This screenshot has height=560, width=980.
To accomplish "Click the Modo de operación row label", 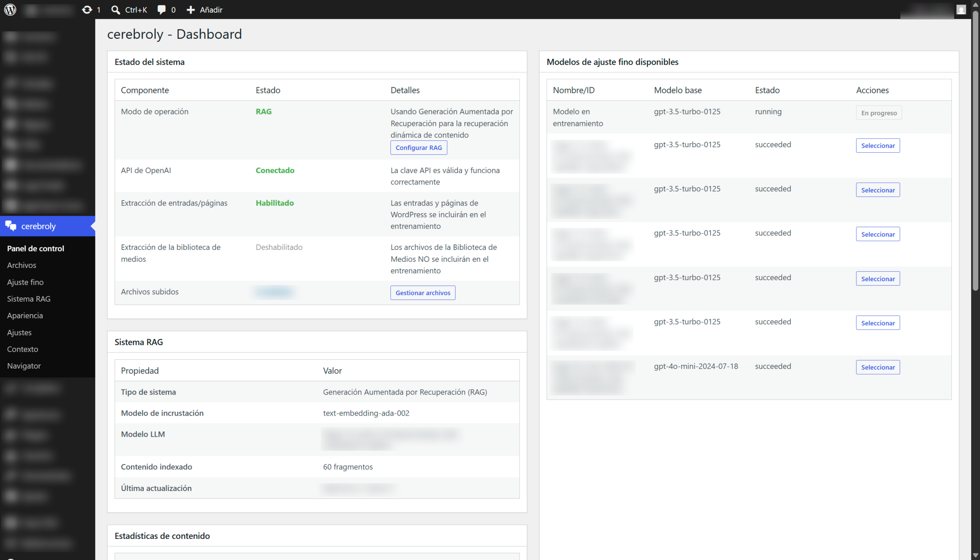I will pyautogui.click(x=155, y=111).
